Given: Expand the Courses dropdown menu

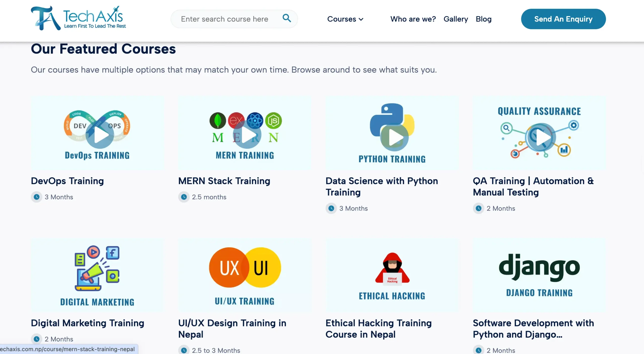Looking at the screenshot, I should [342, 19].
